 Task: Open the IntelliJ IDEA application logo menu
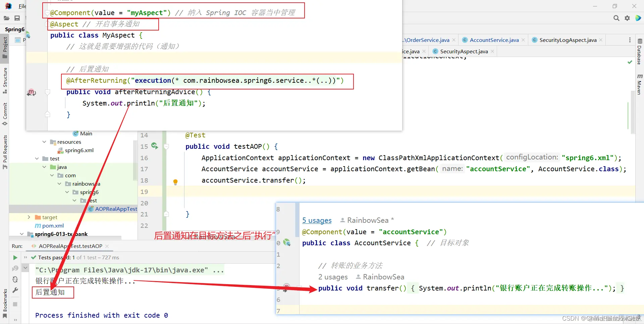tap(8, 6)
